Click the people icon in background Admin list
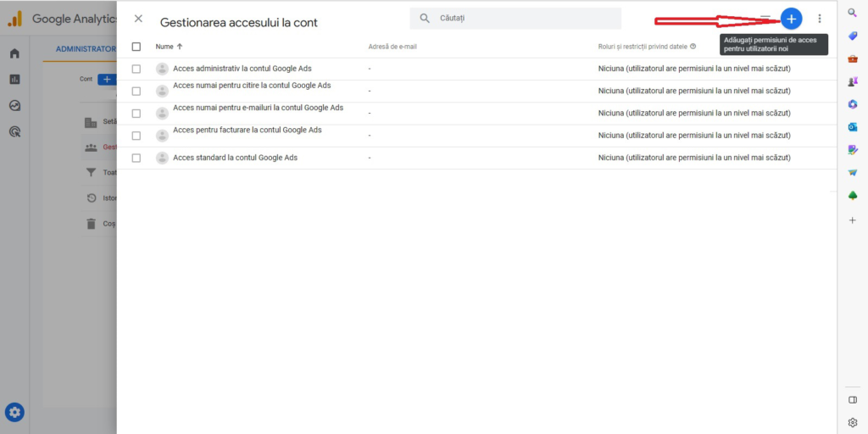The width and height of the screenshot is (868, 434). coord(91,147)
